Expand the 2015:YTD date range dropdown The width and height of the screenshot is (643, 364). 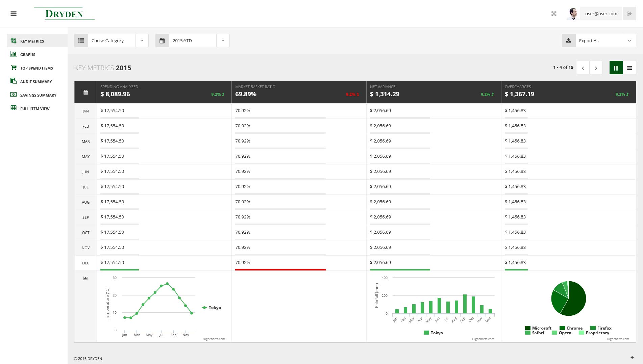click(199, 41)
